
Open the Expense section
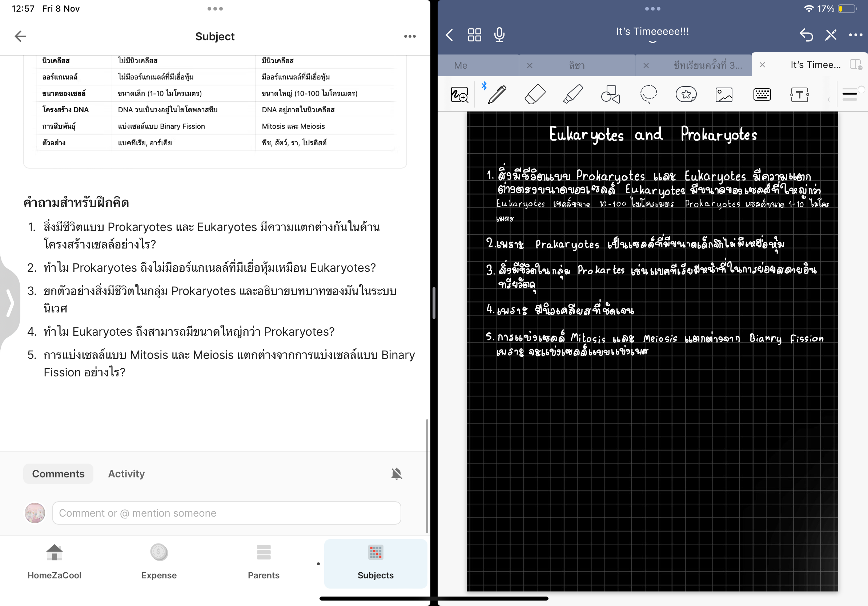(x=159, y=562)
